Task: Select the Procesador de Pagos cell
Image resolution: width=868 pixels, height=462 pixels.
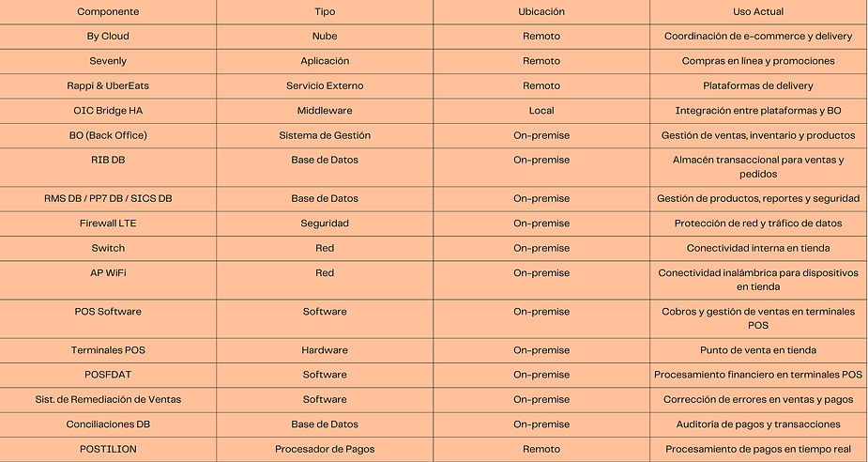Action: click(x=325, y=449)
